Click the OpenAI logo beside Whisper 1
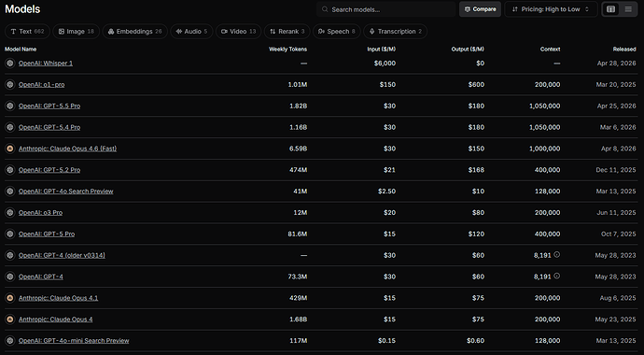The image size is (644, 355). (x=10, y=64)
